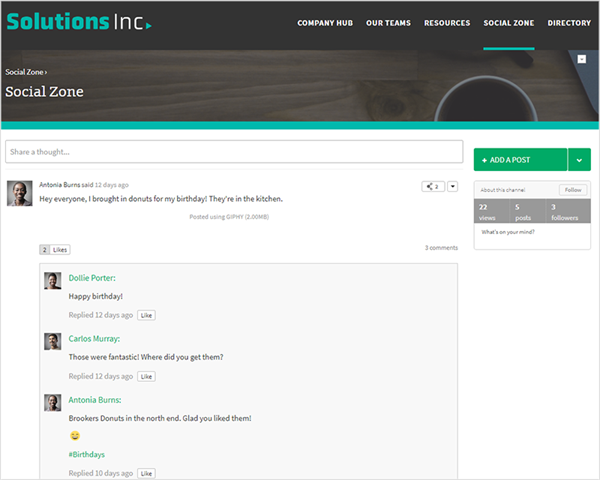The width and height of the screenshot is (600, 480).
Task: Expand the banner dropdown in the header image
Action: [582, 59]
